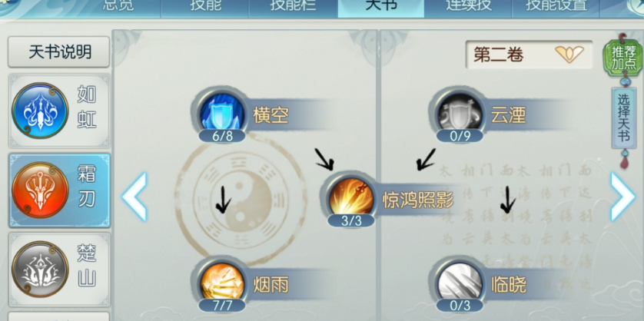
Task: Tap the 惊鸿照影 flame sword icon
Action: coord(351,197)
